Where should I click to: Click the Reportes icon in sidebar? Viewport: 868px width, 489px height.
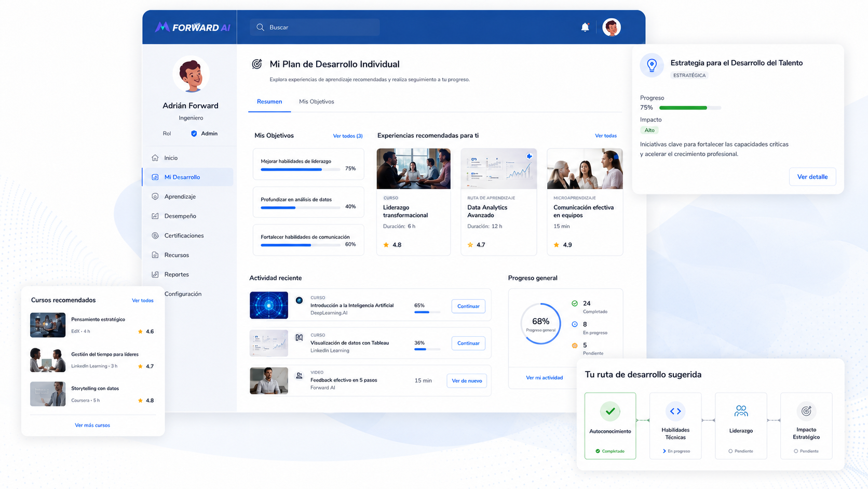[x=155, y=274]
